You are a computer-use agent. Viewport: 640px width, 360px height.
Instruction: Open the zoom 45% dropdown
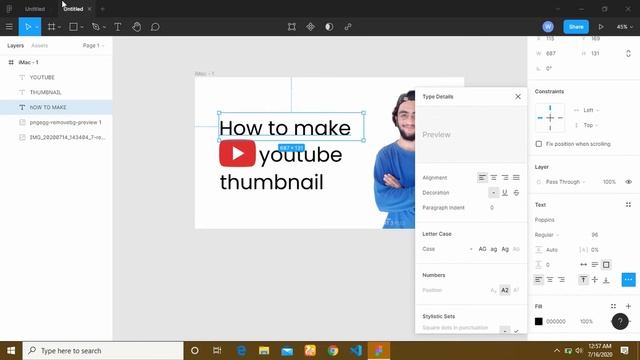pyautogui.click(x=624, y=27)
